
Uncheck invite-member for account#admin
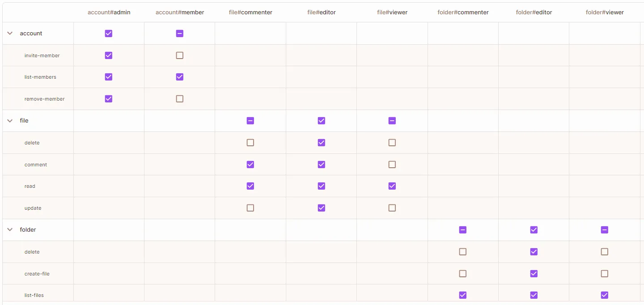pos(109,55)
